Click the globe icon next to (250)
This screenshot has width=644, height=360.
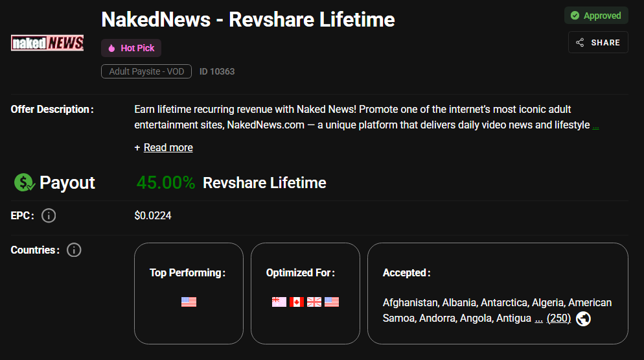pyautogui.click(x=583, y=319)
